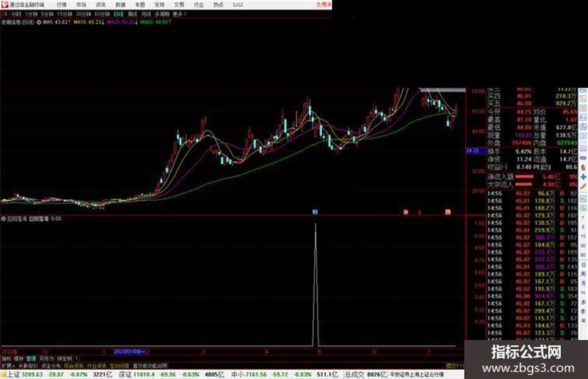Select the 季 quarterly period shortcut in the sidebar

tap(583, 311)
